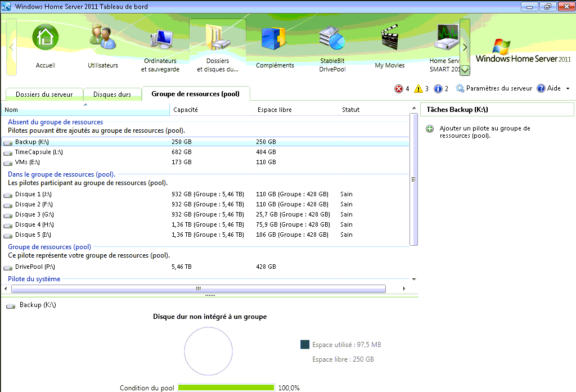The width and height of the screenshot is (576, 392).
Task: Click the disk usage pie chart
Action: pos(208,351)
